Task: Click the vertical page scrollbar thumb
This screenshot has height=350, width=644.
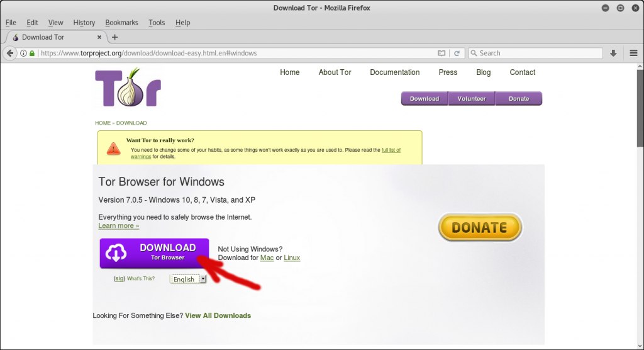Action: 640,108
